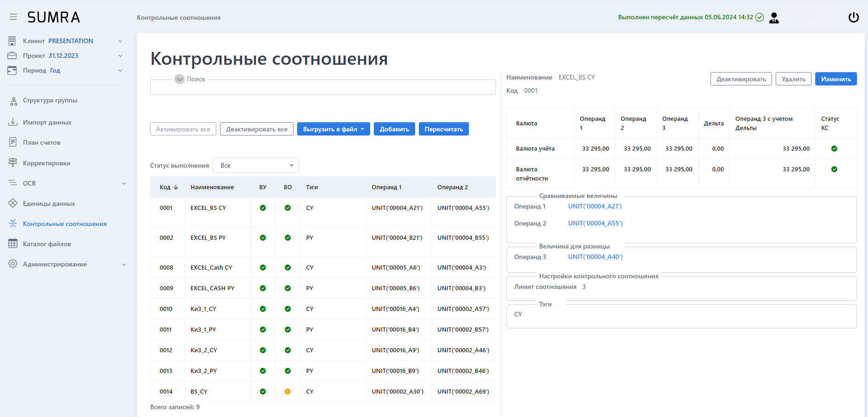
Task: Open the Статус выполнения dropdown
Action: click(x=255, y=165)
